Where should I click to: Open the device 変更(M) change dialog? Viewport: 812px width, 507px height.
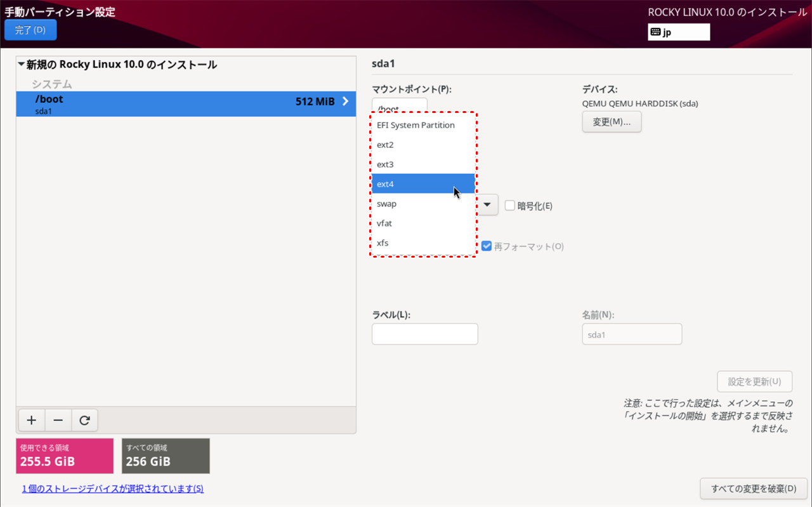611,121
